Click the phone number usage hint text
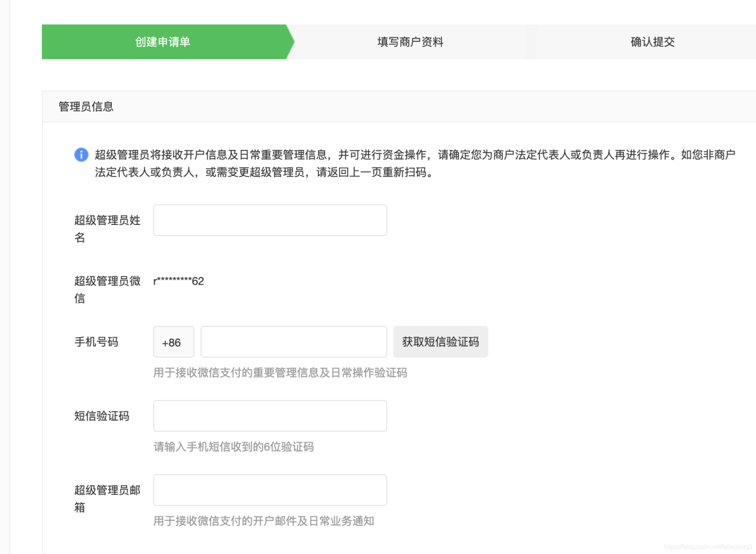 pyautogui.click(x=280, y=373)
